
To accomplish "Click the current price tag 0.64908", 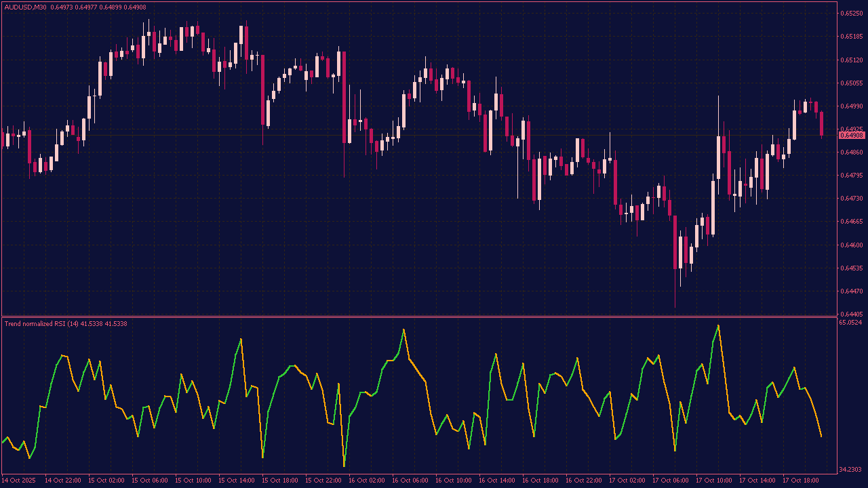I will tap(851, 136).
